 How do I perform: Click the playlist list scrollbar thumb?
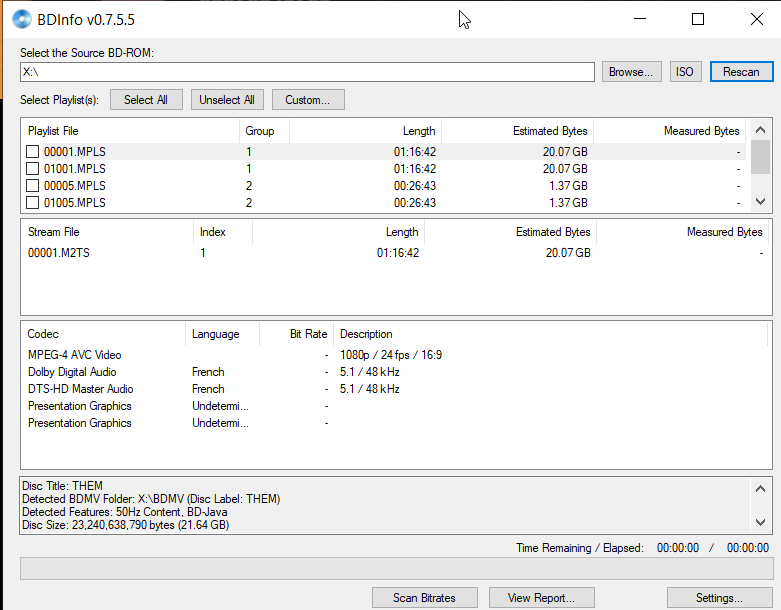coord(760,157)
